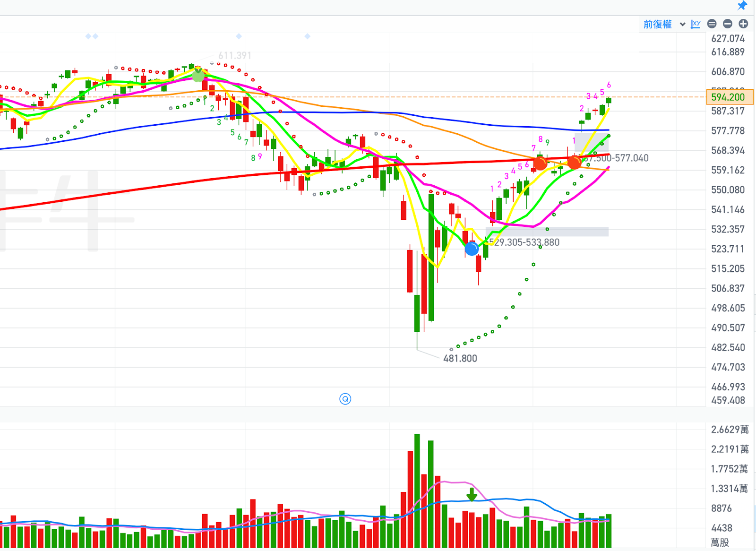Click the 498.605 price axis label
Viewport: 756px width, 551px height.
pyautogui.click(x=728, y=308)
